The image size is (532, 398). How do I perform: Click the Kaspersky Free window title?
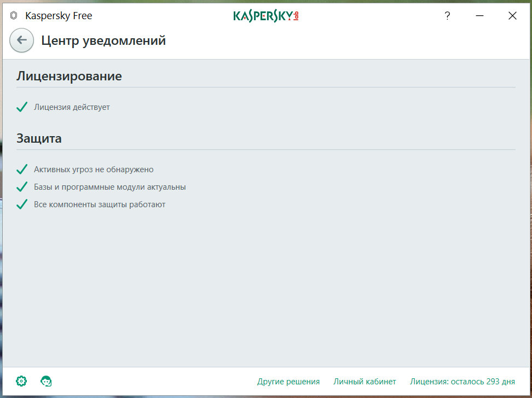click(59, 16)
